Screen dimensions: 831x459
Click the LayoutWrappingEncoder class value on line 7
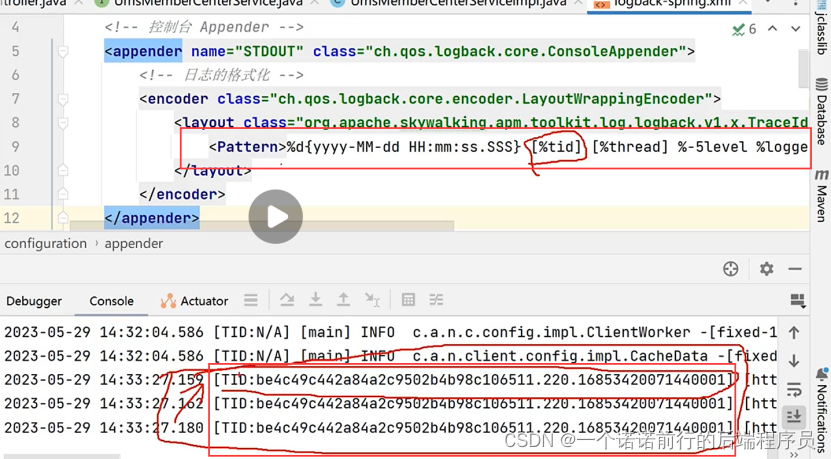pyautogui.click(x=491, y=99)
